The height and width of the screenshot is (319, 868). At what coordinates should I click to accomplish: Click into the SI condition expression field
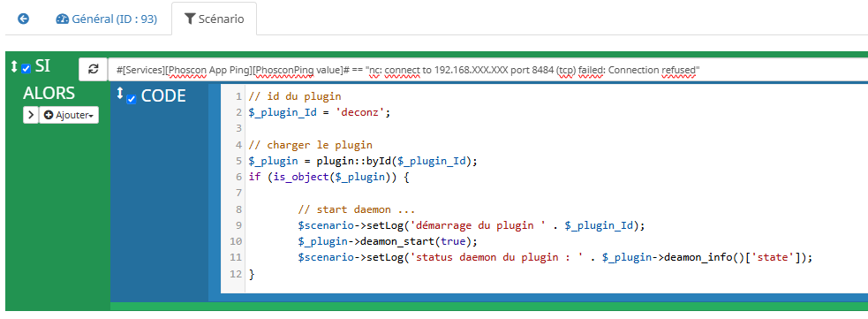(487, 71)
